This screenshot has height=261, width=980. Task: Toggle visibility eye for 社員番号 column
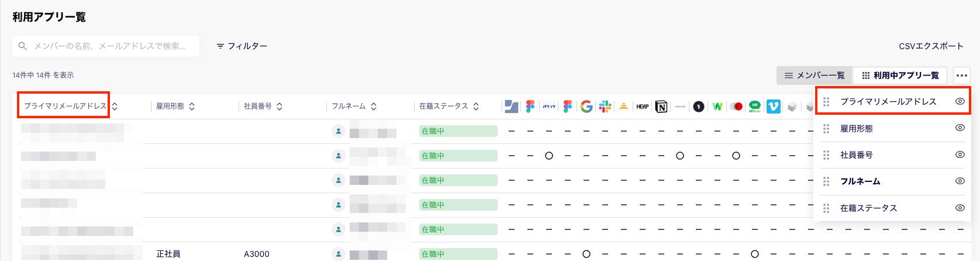pos(960,154)
